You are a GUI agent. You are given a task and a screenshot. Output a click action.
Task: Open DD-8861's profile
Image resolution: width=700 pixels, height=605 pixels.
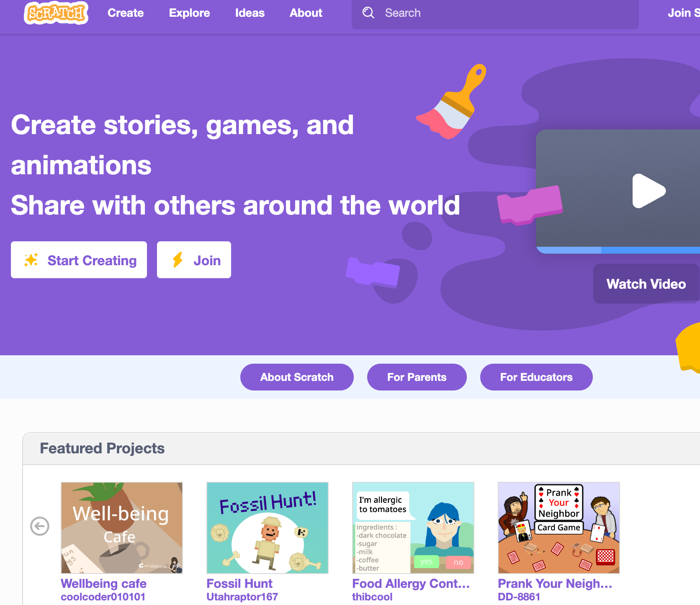(x=519, y=597)
